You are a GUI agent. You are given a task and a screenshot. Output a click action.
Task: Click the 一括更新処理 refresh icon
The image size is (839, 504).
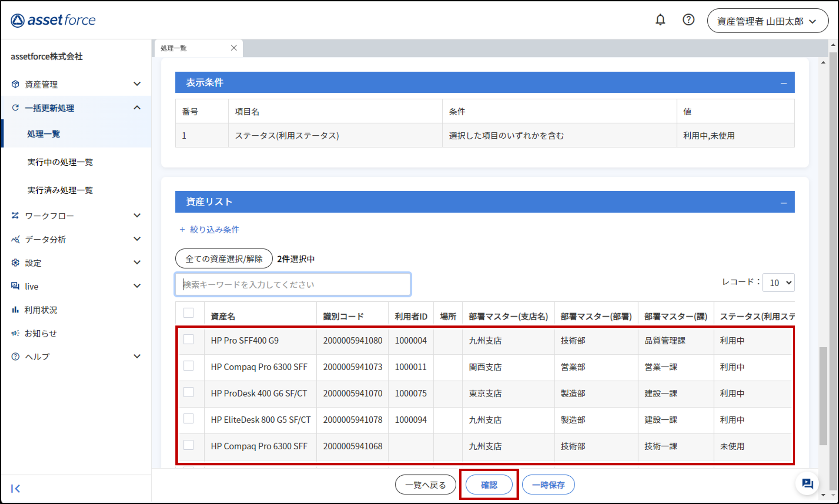[15, 108]
